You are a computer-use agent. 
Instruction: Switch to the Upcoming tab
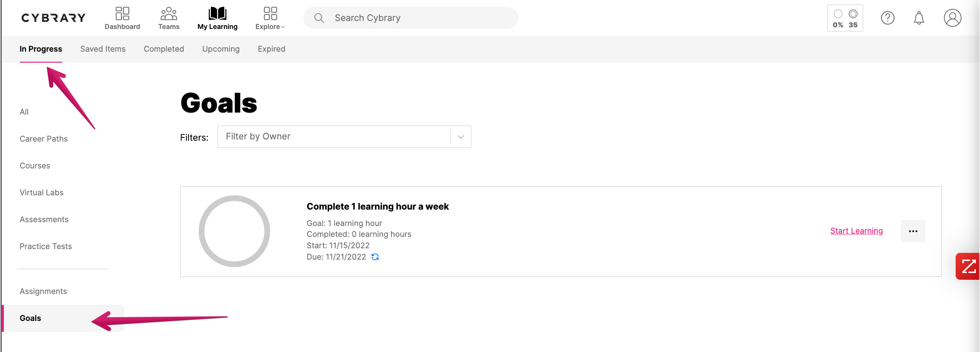pos(221,49)
